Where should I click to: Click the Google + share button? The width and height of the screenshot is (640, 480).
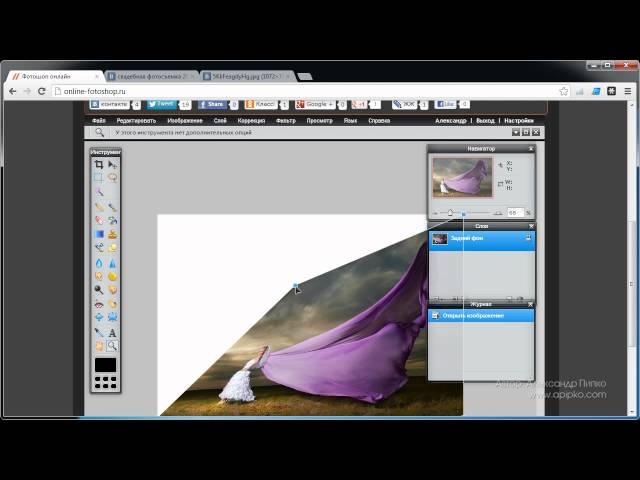tap(315, 104)
